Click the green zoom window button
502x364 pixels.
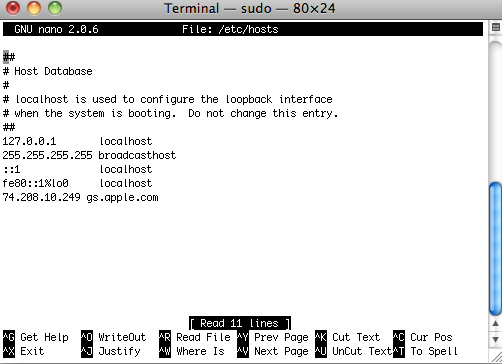pos(55,8)
